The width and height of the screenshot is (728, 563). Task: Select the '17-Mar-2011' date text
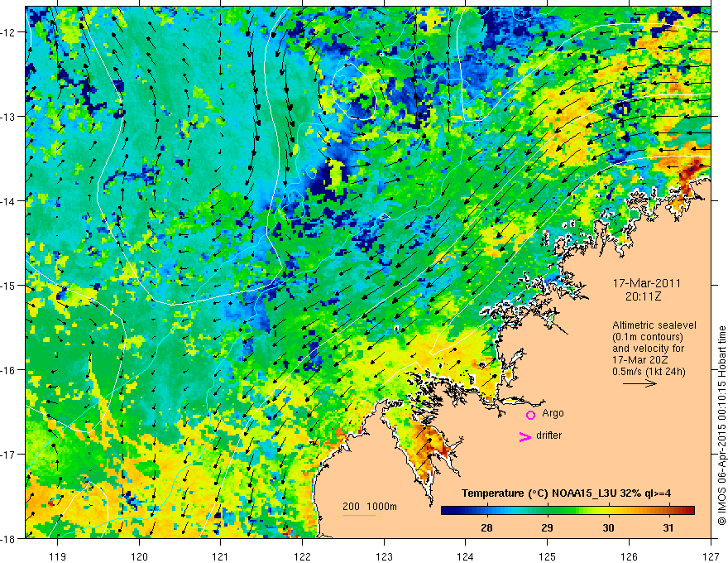pyautogui.click(x=646, y=283)
